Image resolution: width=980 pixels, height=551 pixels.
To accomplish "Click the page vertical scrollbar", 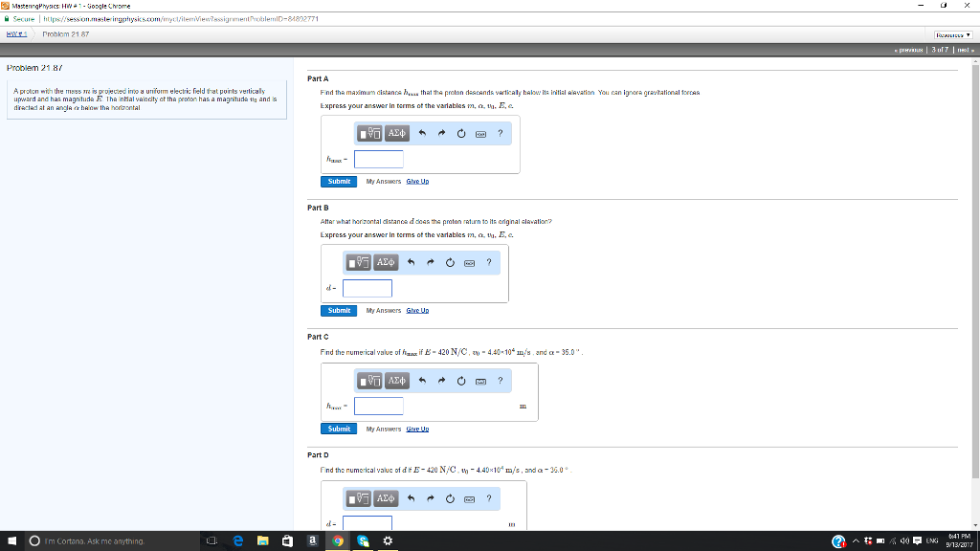I will click(975, 271).
